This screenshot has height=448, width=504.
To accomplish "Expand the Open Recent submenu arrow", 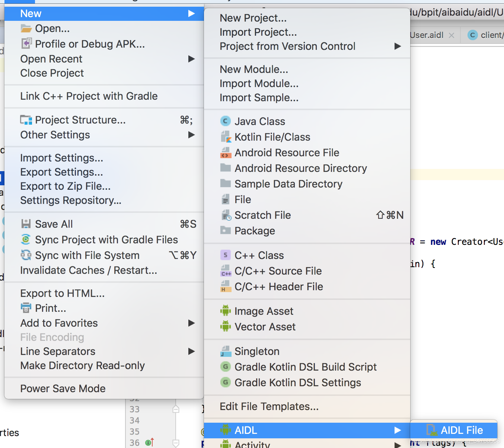I will (x=192, y=59).
